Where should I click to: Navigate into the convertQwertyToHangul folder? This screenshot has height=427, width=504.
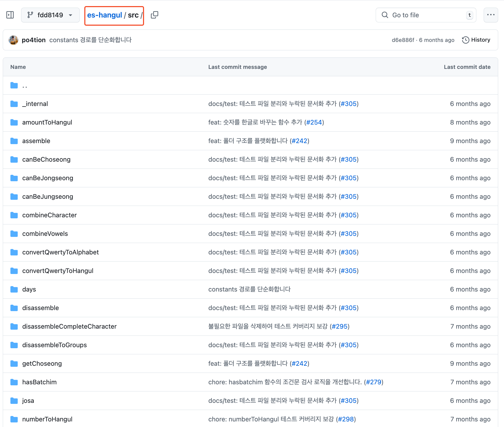(x=58, y=271)
